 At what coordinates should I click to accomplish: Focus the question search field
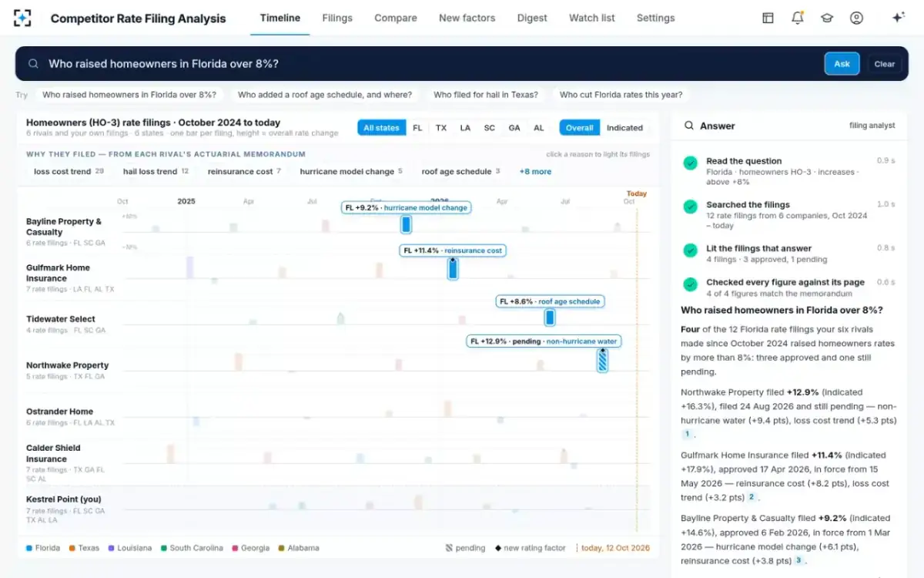click(431, 64)
